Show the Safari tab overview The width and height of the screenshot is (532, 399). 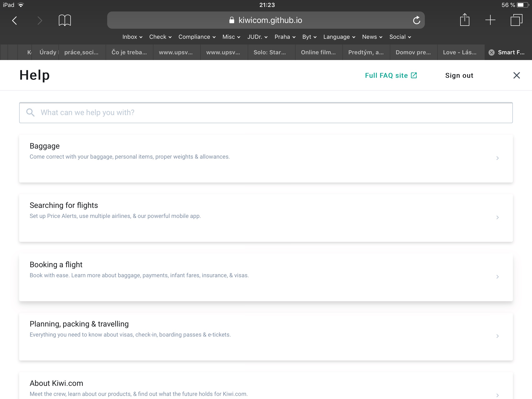516,20
